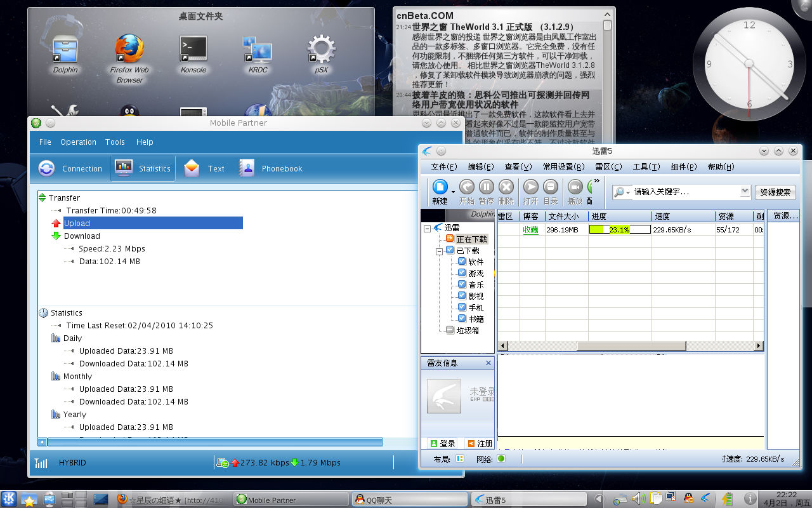Launch KRDC remote desktop icon
Image resolution: width=812 pixels, height=508 pixels.
tap(258, 50)
